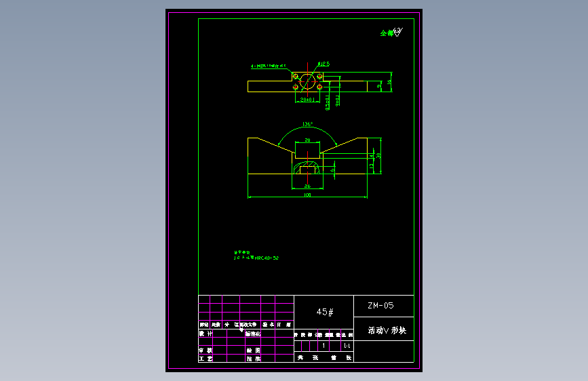
Task: Click the part name 活动V形块
Action: (x=387, y=330)
